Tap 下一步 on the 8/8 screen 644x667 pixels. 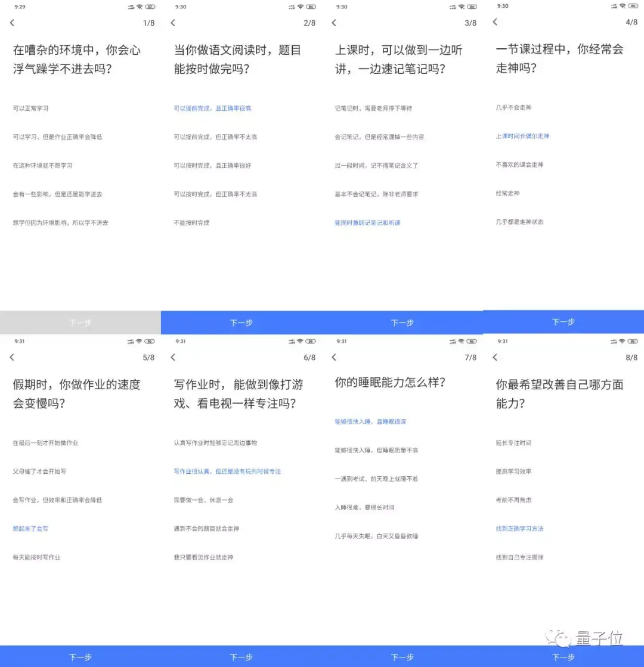click(x=563, y=656)
